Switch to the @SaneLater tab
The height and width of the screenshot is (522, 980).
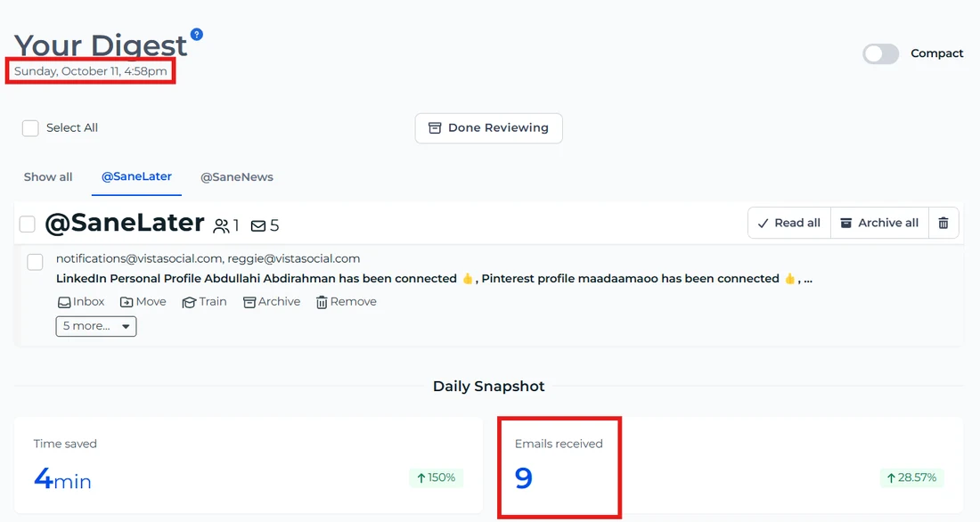tap(136, 177)
